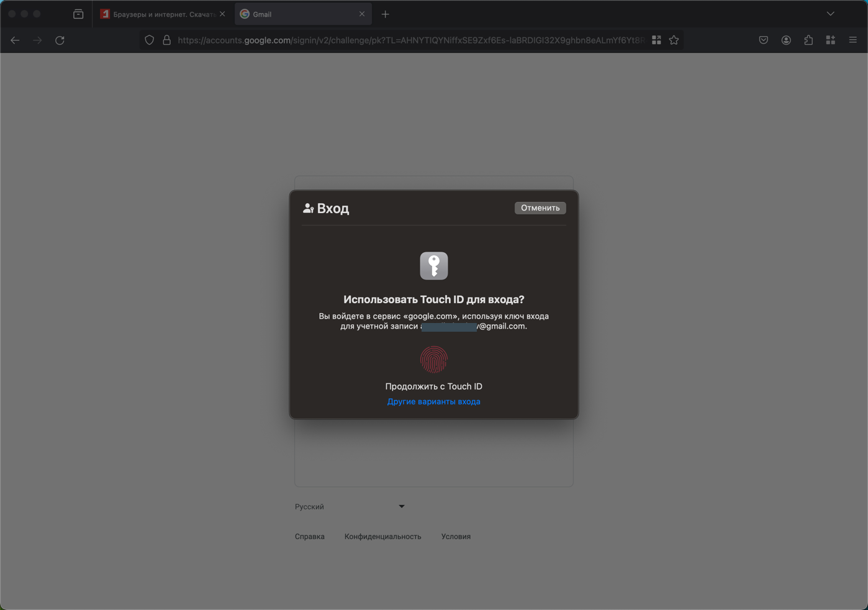This screenshot has width=868, height=610.
Task: Show site security padlock info
Action: [166, 40]
